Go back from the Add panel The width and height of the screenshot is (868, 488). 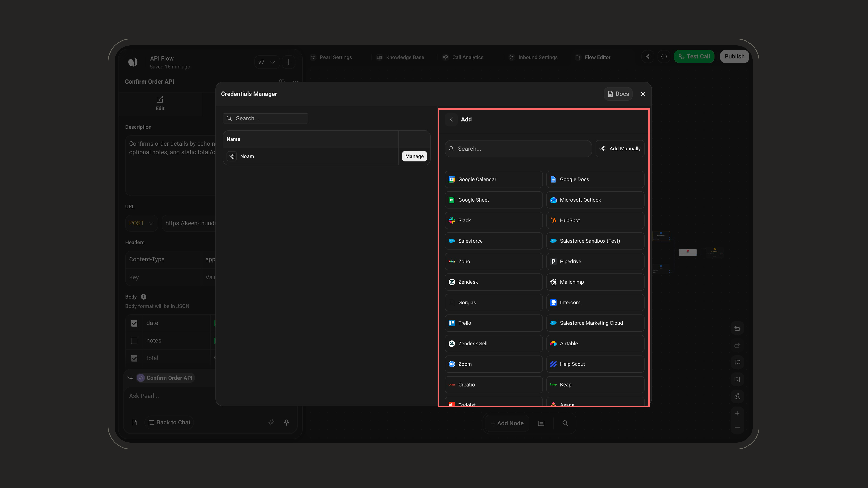[x=451, y=120]
